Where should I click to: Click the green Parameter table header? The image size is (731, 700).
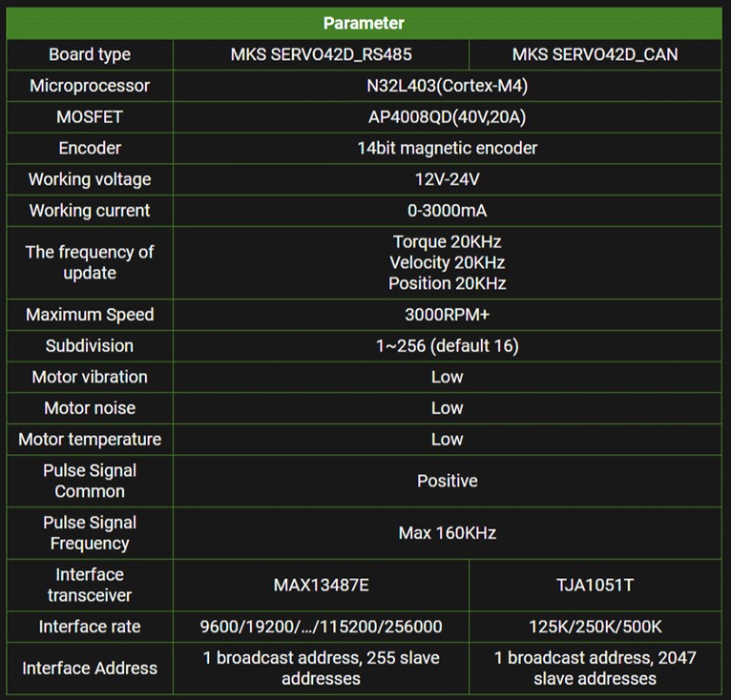[x=365, y=23]
